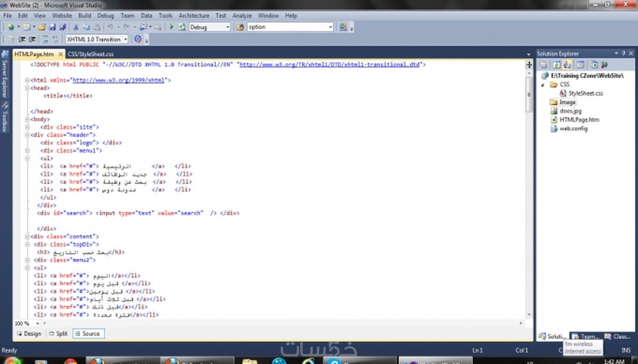
Task: Start Debugging with the green arrow icon
Action: 172,27
